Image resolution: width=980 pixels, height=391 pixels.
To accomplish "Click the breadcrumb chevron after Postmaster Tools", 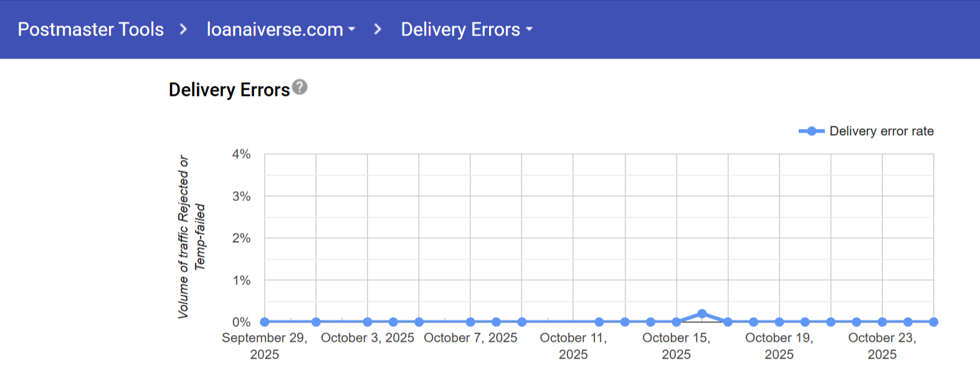I will pos(183,29).
